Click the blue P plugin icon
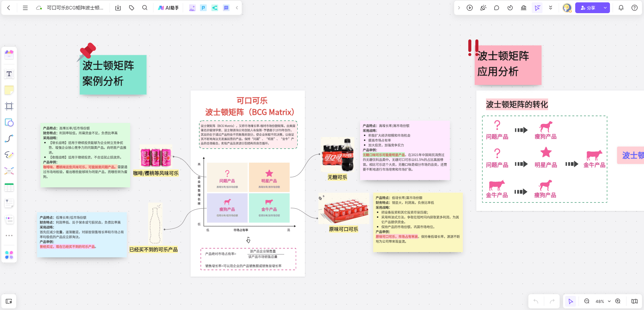The image size is (644, 310). click(203, 8)
